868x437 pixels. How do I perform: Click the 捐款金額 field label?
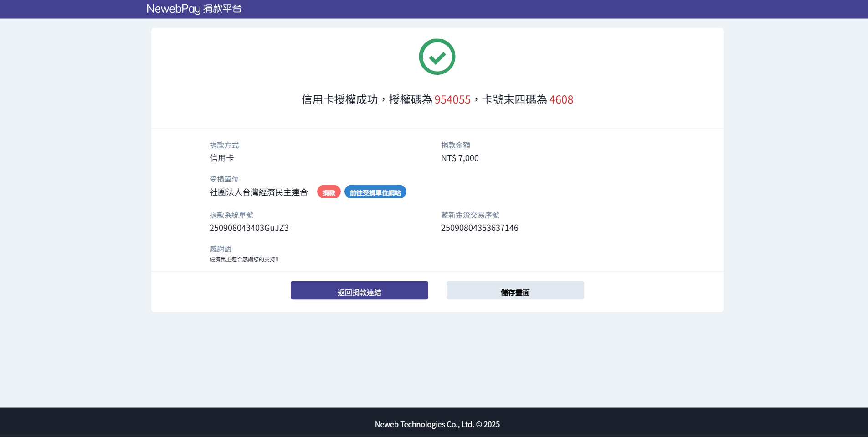[x=455, y=145]
